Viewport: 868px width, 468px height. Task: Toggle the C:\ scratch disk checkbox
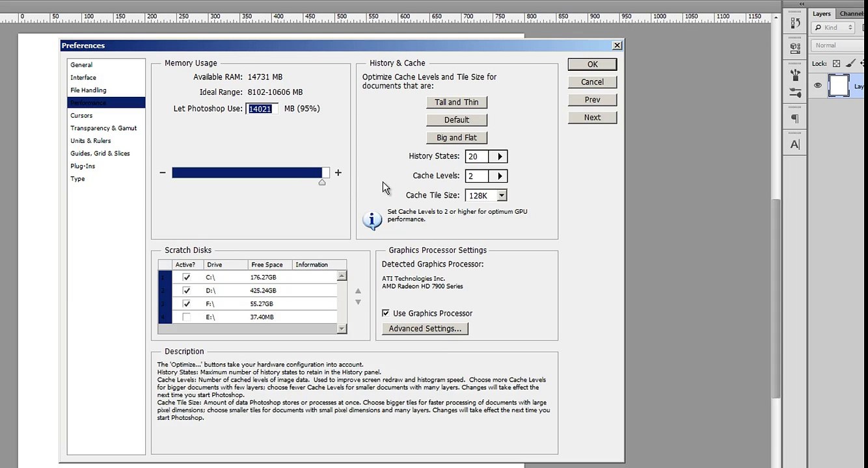(x=187, y=278)
